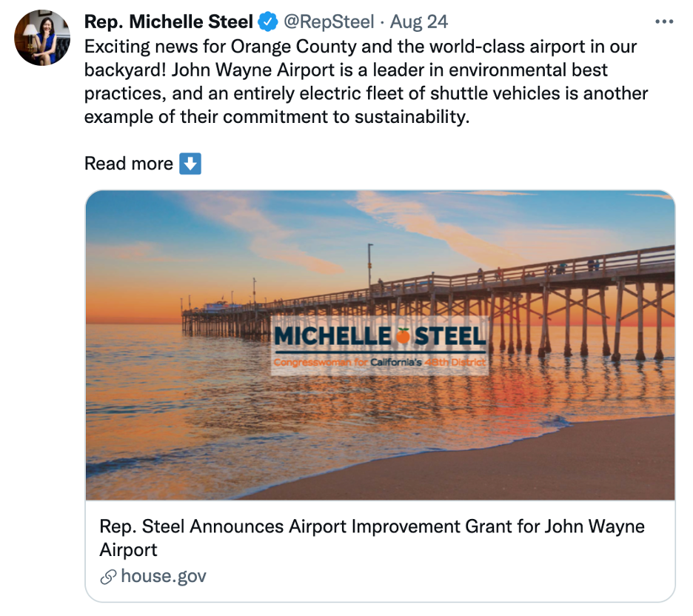The image size is (693, 616).
Task: Click the orange fruit in Steel logo
Action: [x=403, y=337]
